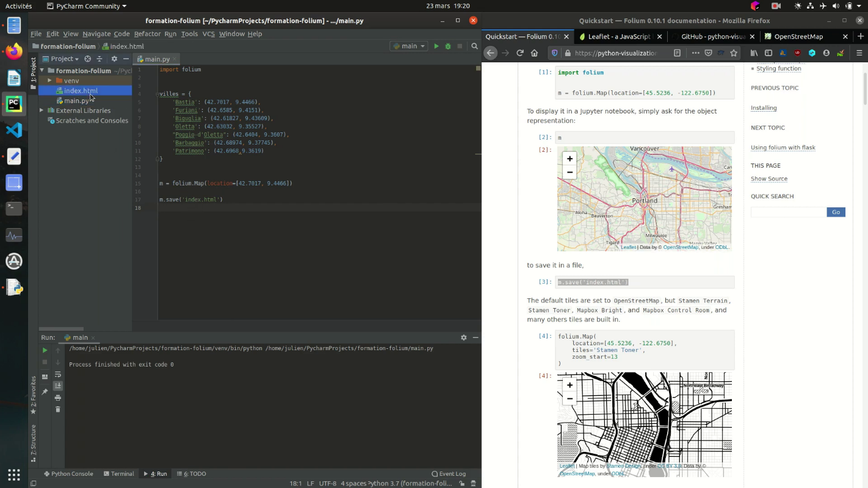Screen dimensions: 868x488
Task: Open Visual Studio Code from dock
Action: (x=14, y=130)
